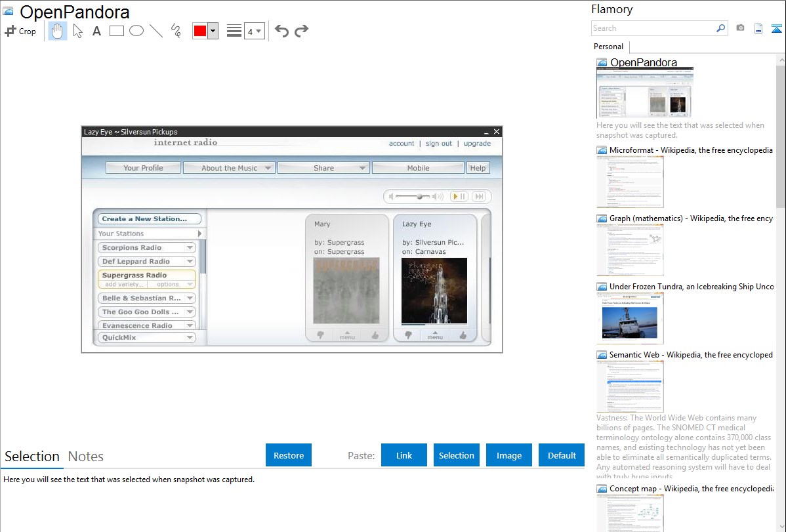This screenshot has width=786, height=532.
Task: Open the Graph (mathematics) snapshot thumbnail
Action: [x=630, y=250]
